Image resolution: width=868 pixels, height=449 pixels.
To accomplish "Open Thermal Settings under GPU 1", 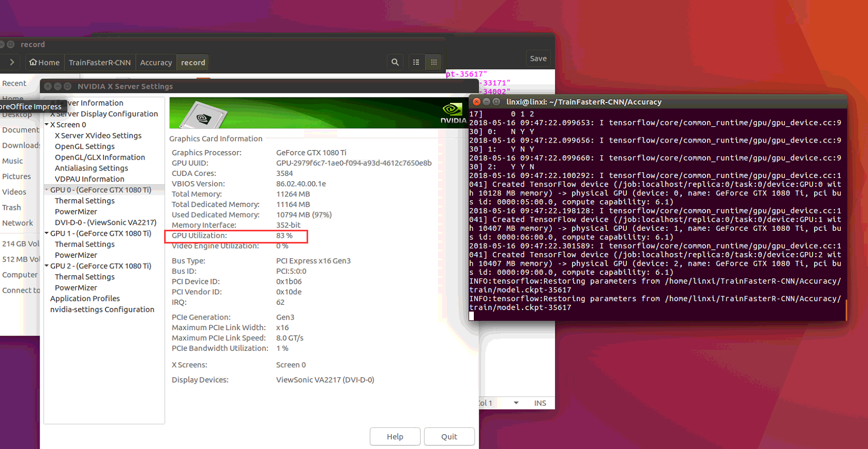I will (x=84, y=244).
